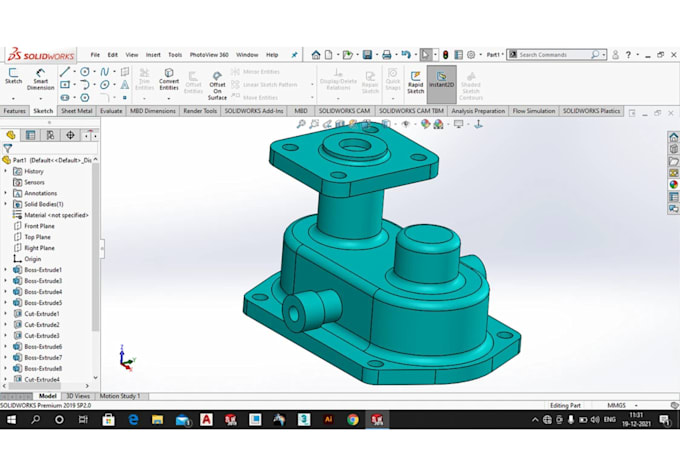Image resolution: width=680 pixels, height=468 pixels.
Task: Open the File menu
Action: (x=95, y=55)
